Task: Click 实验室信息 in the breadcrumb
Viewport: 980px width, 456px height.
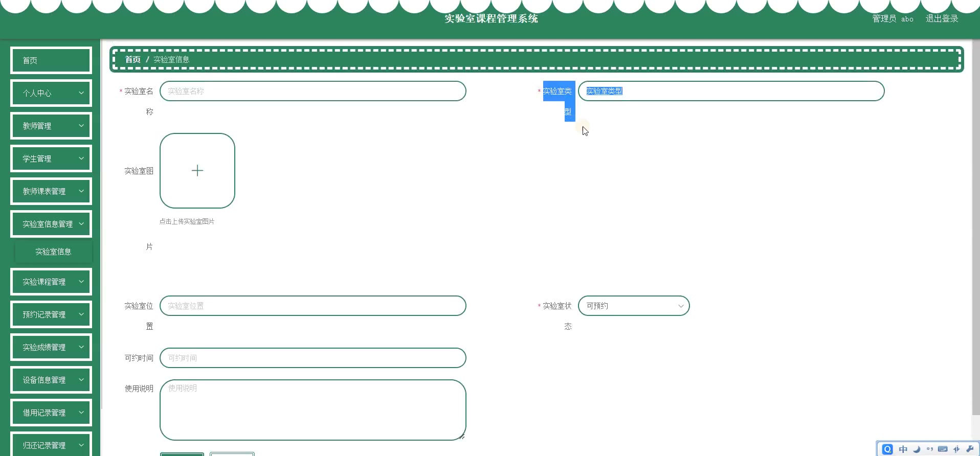Action: [171, 59]
